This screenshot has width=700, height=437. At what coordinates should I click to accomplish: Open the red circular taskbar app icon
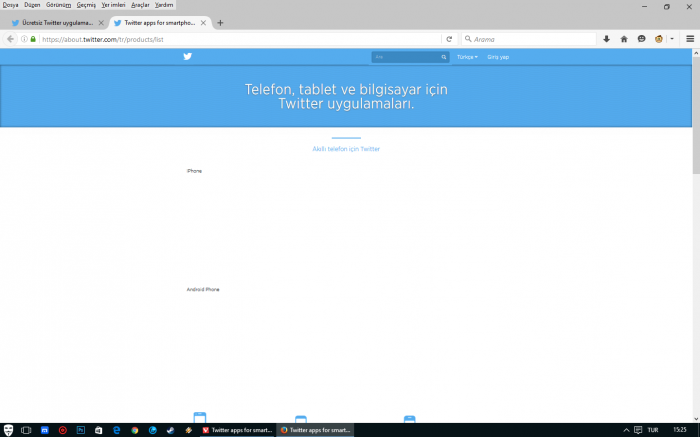(x=62, y=430)
